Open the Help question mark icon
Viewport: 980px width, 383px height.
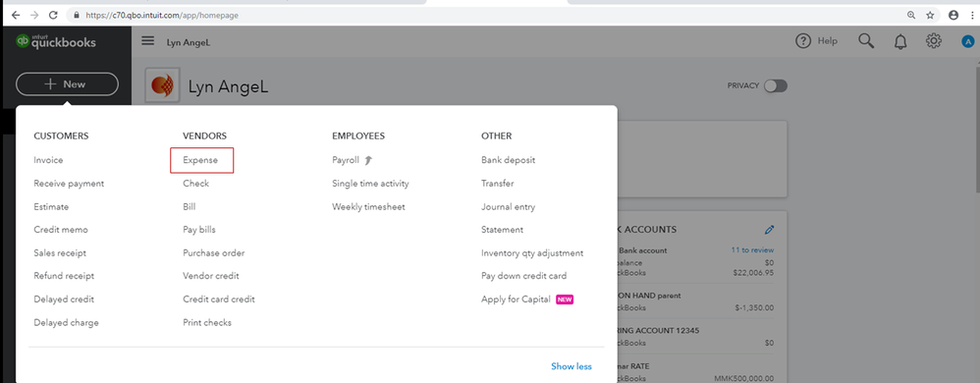coord(802,41)
